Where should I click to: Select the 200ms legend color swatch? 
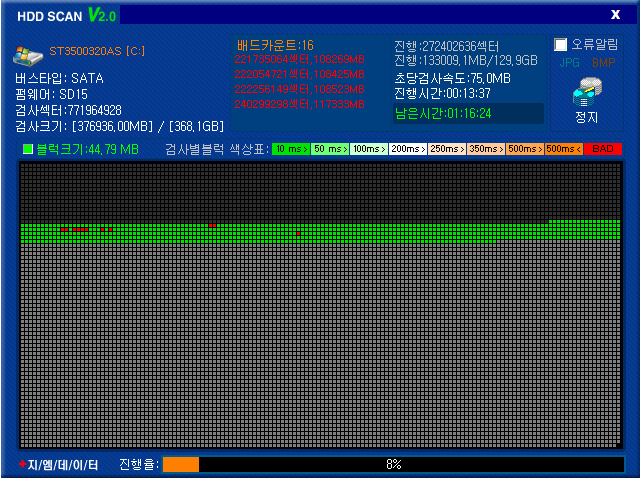408,149
